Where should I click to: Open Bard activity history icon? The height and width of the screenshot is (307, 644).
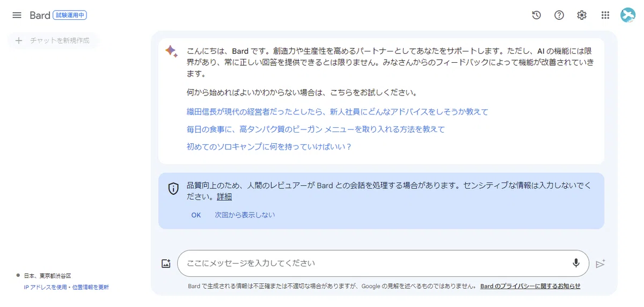click(536, 15)
